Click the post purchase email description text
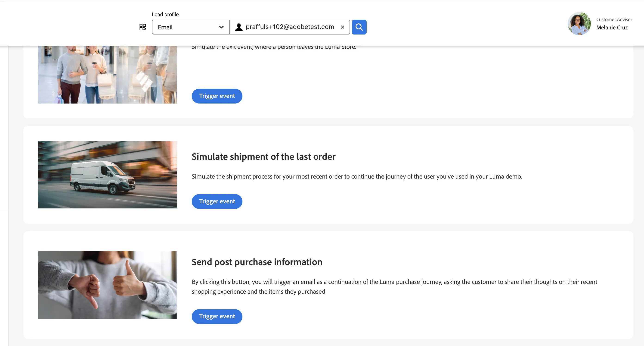 [394, 287]
